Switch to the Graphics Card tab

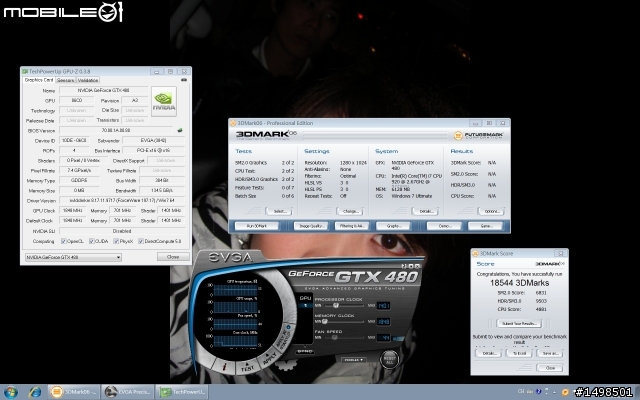click(39, 80)
